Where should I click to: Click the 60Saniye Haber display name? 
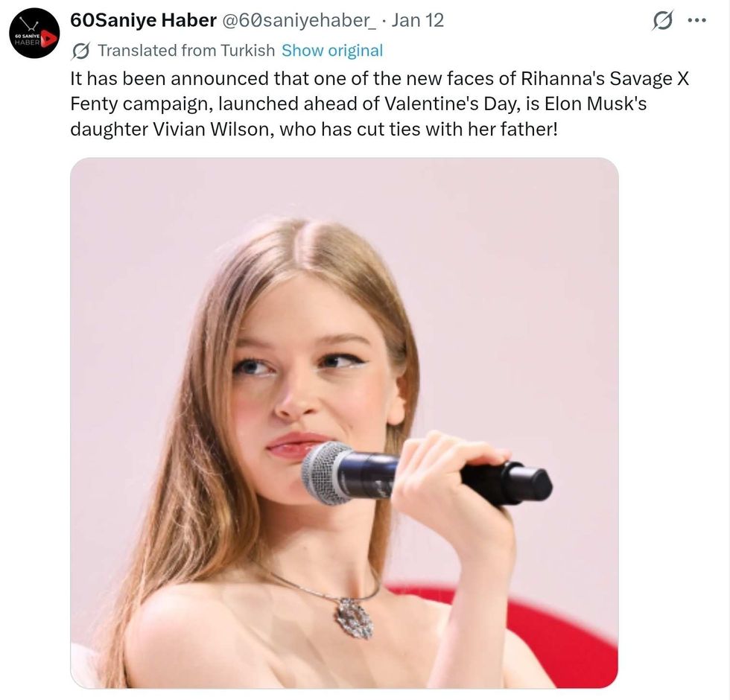[x=143, y=21]
